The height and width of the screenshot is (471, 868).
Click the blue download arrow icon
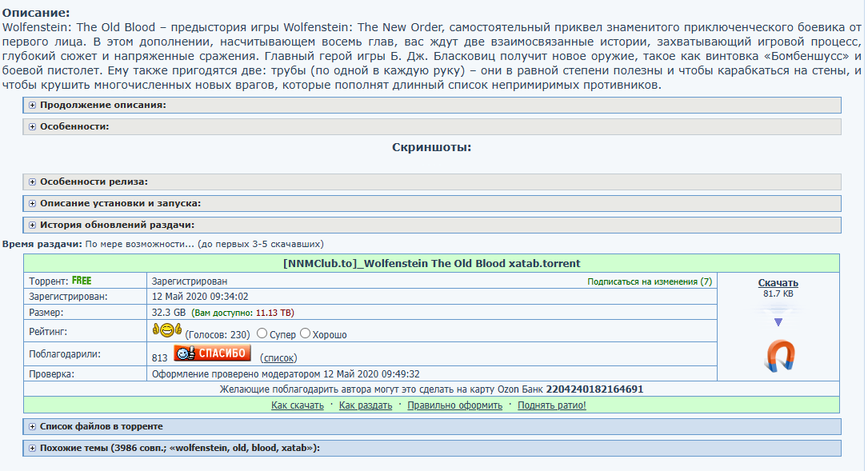pos(778,322)
